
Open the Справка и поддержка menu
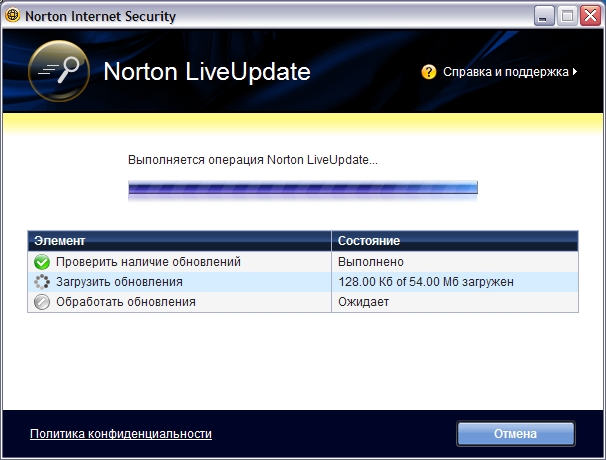506,72
